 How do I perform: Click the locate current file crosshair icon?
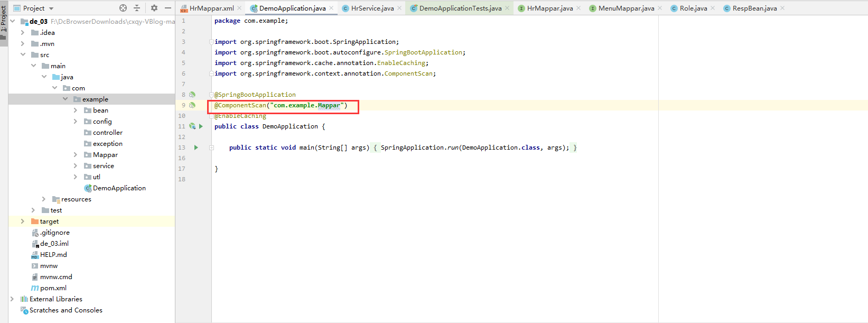[x=123, y=8]
